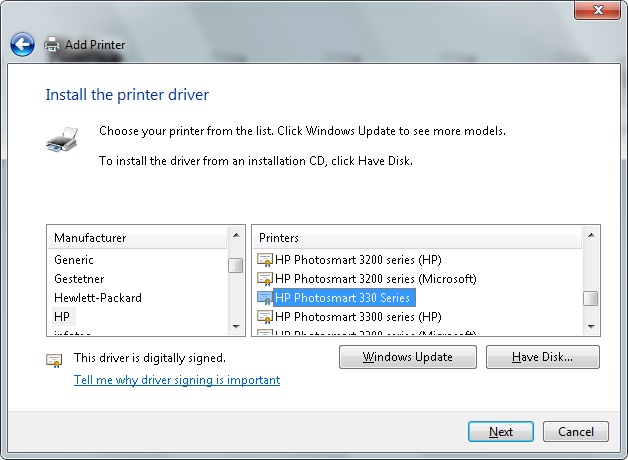This screenshot has width=628, height=460.
Task: Click Manufacturer list scroll-down arrow
Action: pos(236,327)
